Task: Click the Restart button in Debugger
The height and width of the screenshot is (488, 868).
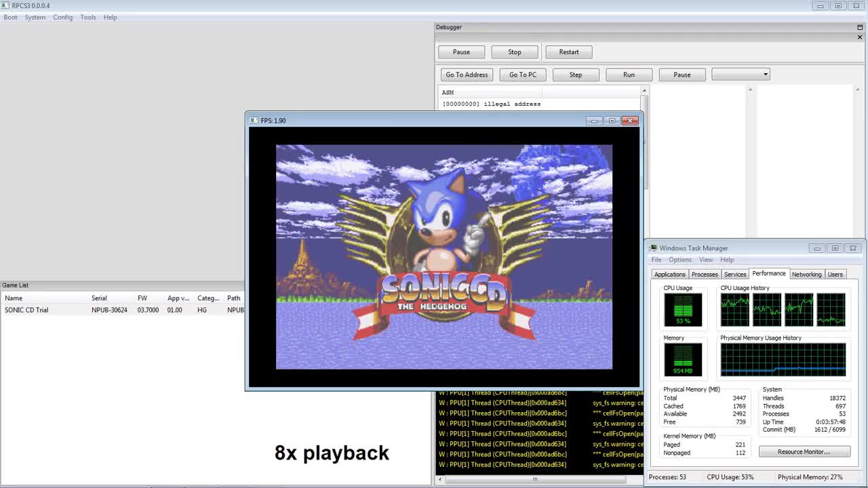Action: click(569, 52)
